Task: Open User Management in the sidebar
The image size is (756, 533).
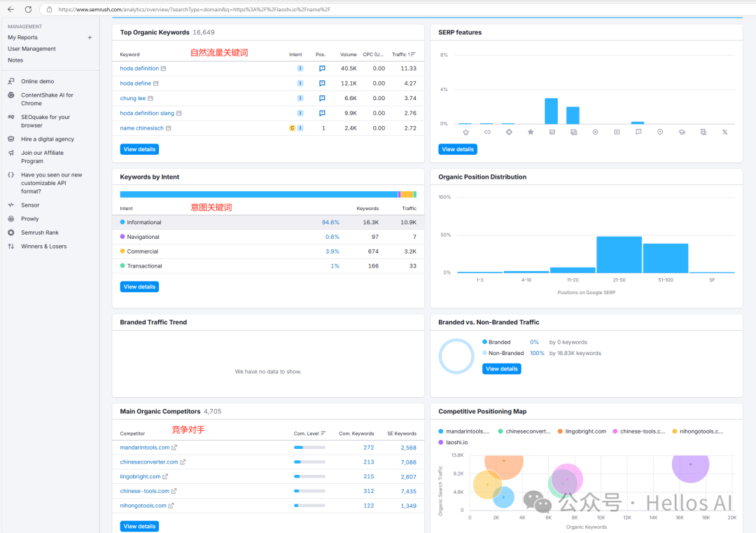Action: tap(31, 49)
